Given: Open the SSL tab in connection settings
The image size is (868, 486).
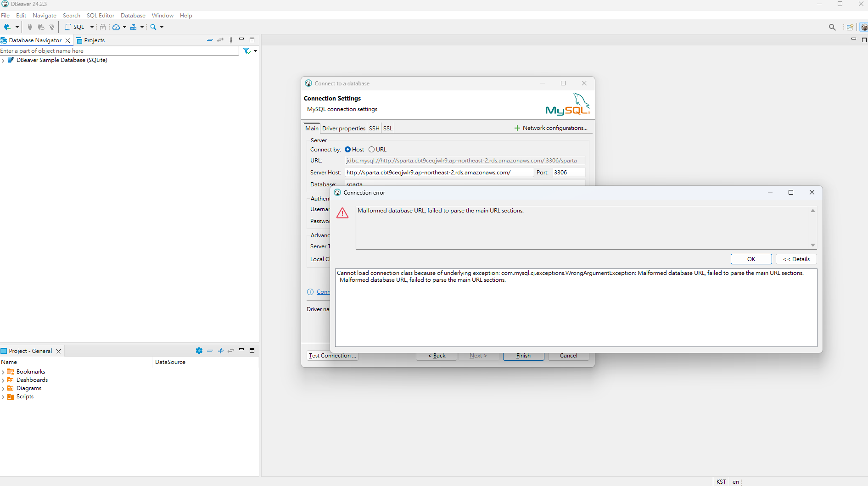Looking at the screenshot, I should coord(388,128).
